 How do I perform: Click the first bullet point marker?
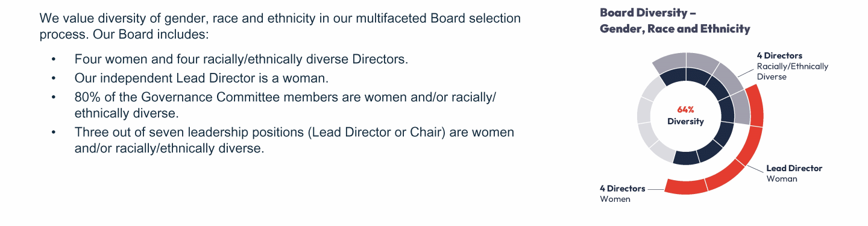[x=54, y=60]
